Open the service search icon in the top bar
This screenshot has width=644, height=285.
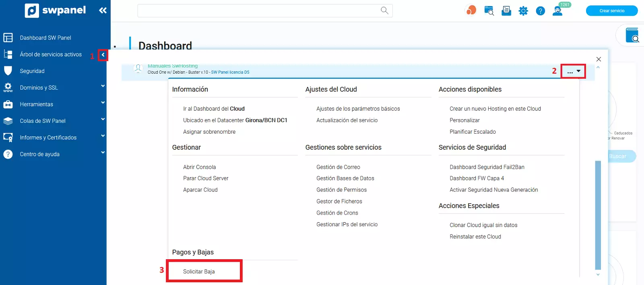(x=489, y=11)
